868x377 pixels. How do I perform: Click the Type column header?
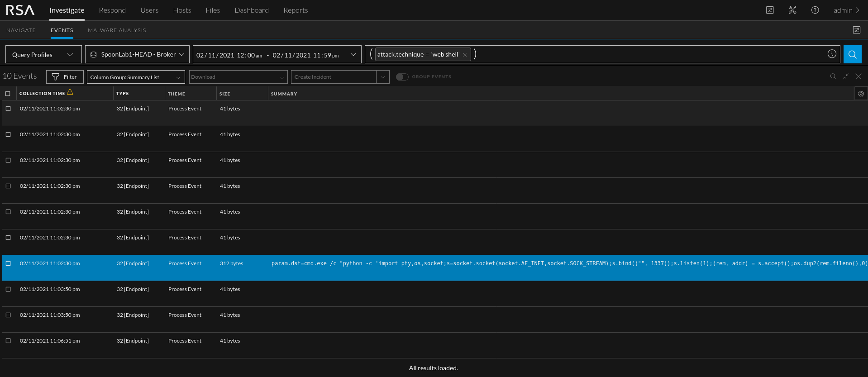click(x=122, y=94)
